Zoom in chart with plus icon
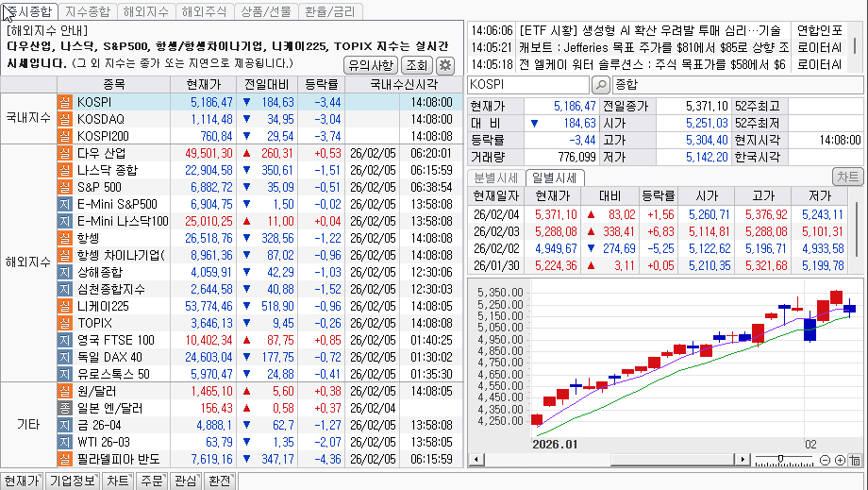 click(840, 460)
